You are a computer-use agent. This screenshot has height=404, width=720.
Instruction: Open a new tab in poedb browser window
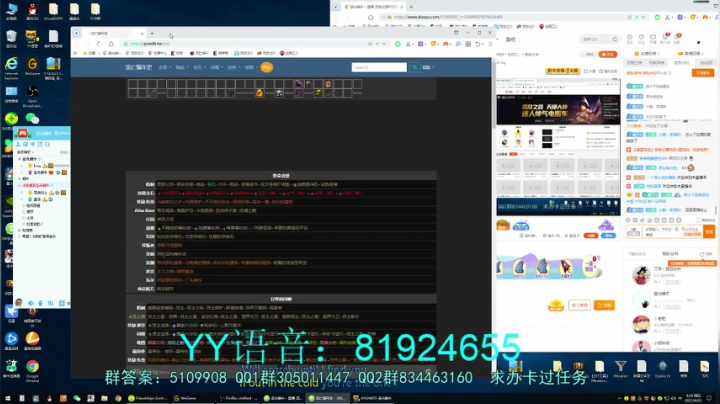152,34
